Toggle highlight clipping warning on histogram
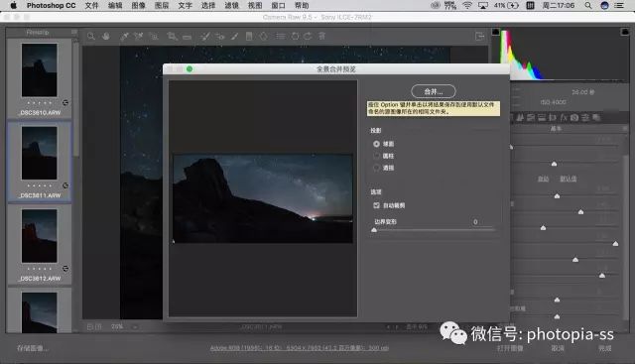Viewport: 635px width, 364px height. (x=624, y=32)
